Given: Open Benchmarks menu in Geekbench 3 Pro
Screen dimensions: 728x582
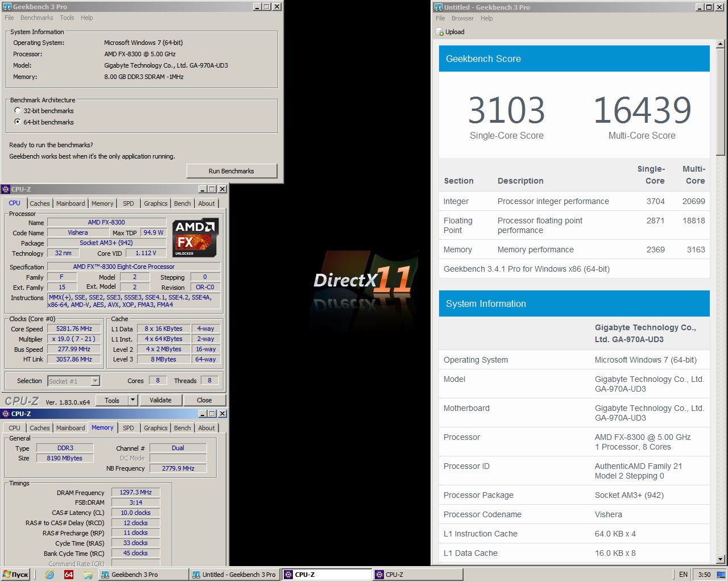Looking at the screenshot, I should [37, 18].
